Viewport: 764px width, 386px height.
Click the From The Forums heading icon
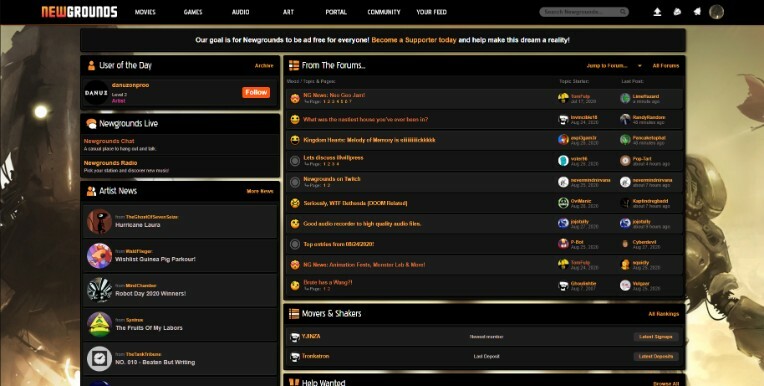(294, 65)
